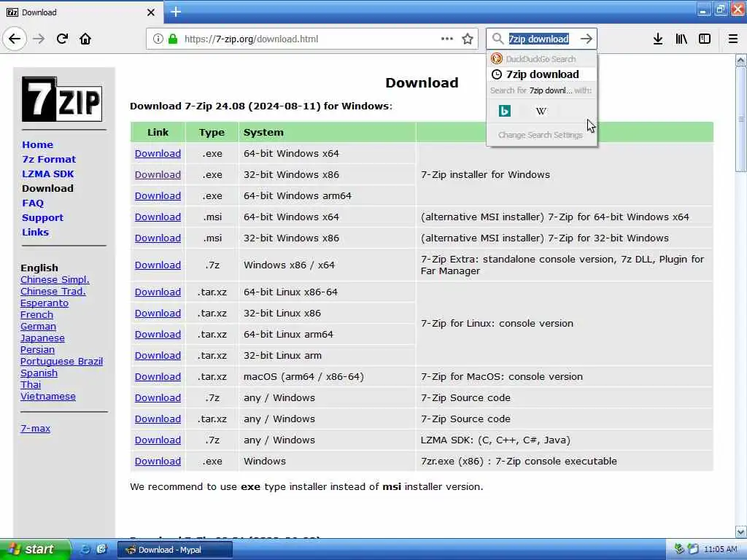Select Download - Mypal taskbar button
The width and height of the screenshot is (747, 560).
pos(175,550)
